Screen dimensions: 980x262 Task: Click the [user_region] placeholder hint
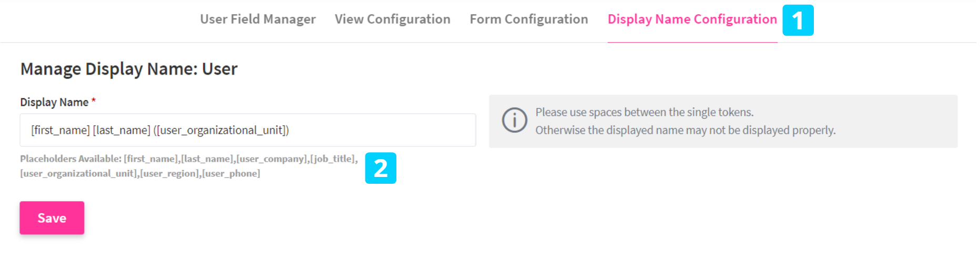[170, 173]
